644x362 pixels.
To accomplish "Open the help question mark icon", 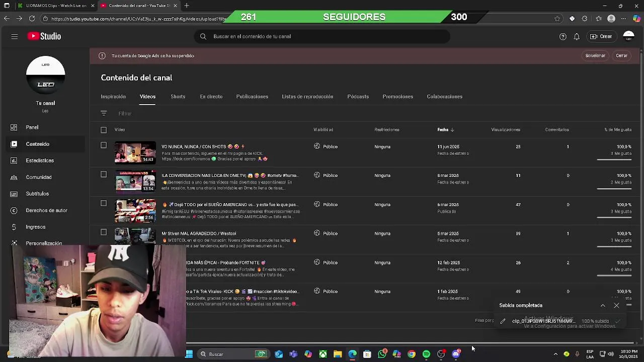I will click(x=563, y=37).
